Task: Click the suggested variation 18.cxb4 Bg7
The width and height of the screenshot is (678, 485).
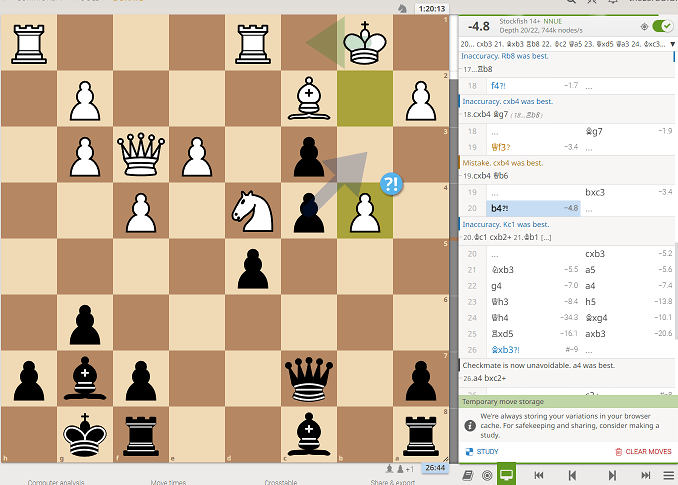Action: [x=485, y=115]
